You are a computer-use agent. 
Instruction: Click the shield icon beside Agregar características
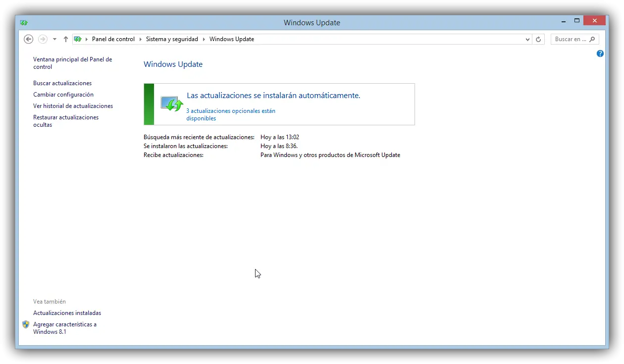(26, 324)
